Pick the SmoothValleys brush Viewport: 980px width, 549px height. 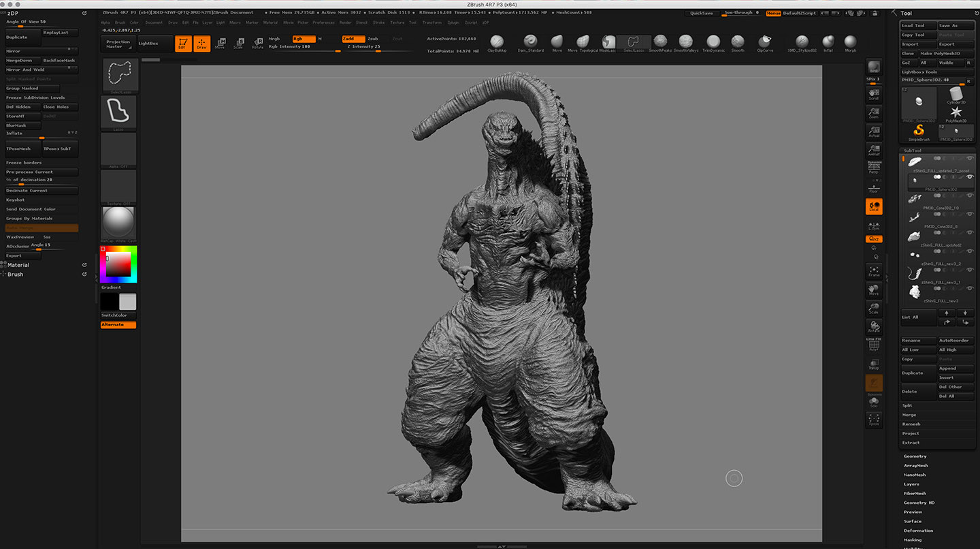pos(686,44)
